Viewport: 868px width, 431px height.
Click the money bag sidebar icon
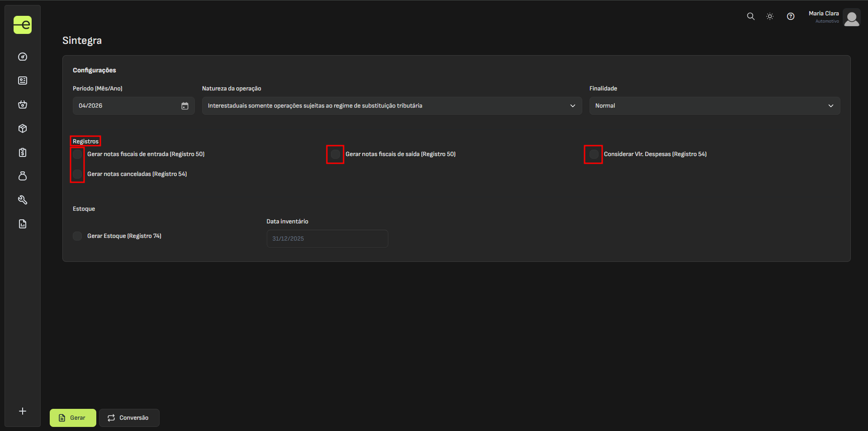click(x=23, y=176)
